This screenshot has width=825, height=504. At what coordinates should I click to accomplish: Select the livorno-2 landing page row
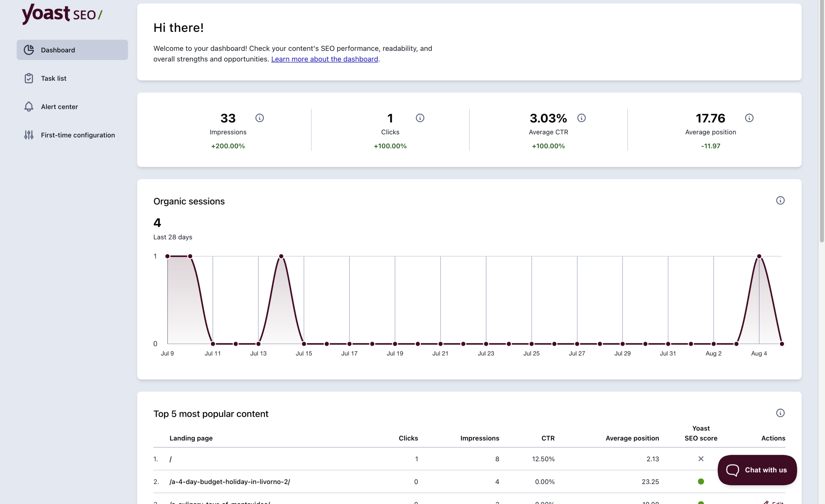point(469,481)
